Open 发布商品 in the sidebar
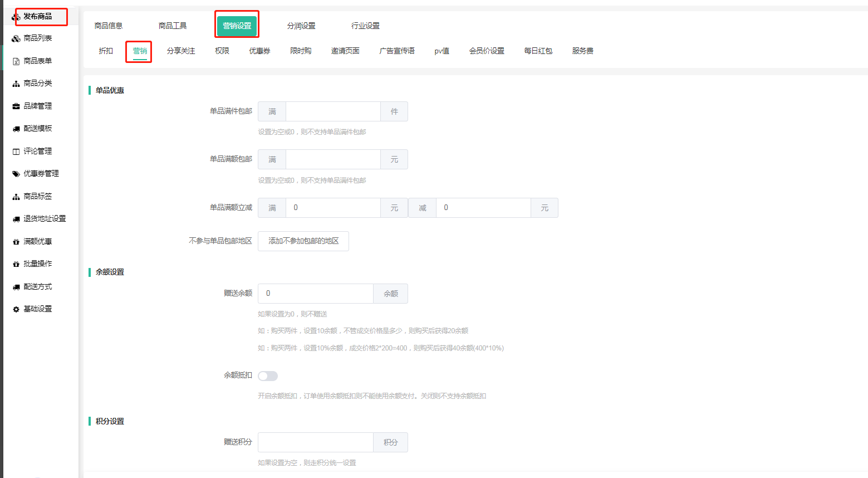This screenshot has height=478, width=868. (x=37, y=17)
